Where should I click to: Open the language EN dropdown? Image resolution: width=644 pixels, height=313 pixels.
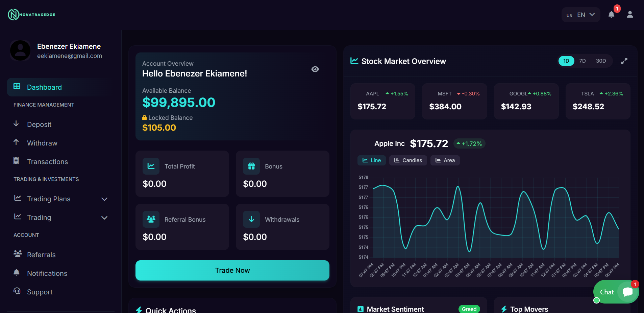point(580,15)
